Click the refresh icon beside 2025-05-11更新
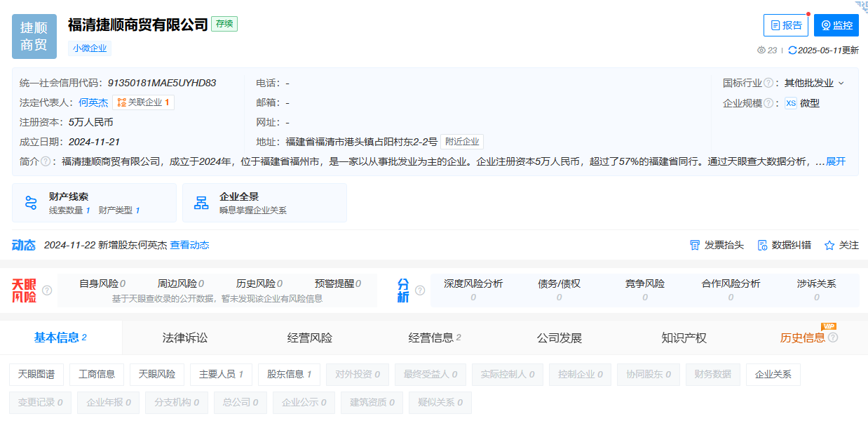Screen dimensions: 868x421 tap(793, 50)
